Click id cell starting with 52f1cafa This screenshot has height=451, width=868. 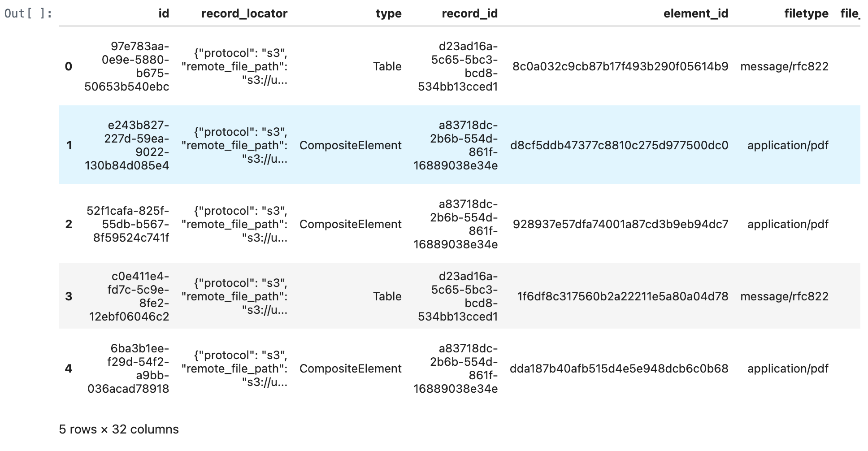[x=128, y=224]
